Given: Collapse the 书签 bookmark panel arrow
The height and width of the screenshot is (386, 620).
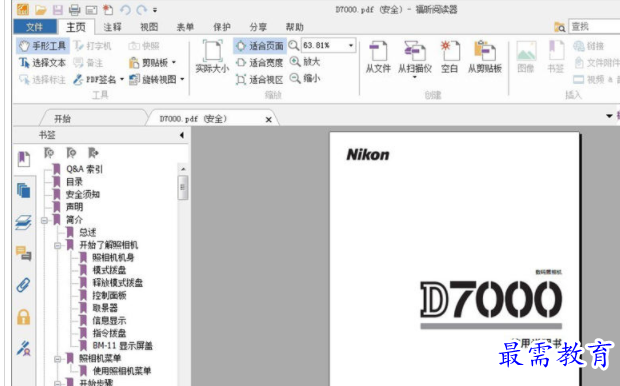Looking at the screenshot, I should click(x=181, y=135).
